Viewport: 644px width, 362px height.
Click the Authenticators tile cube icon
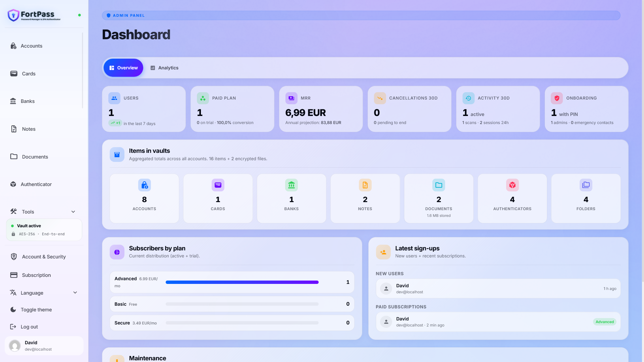tap(512, 185)
